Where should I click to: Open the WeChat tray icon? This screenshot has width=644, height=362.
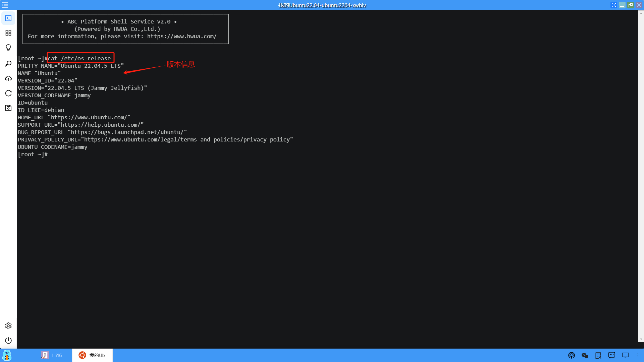[585, 355]
